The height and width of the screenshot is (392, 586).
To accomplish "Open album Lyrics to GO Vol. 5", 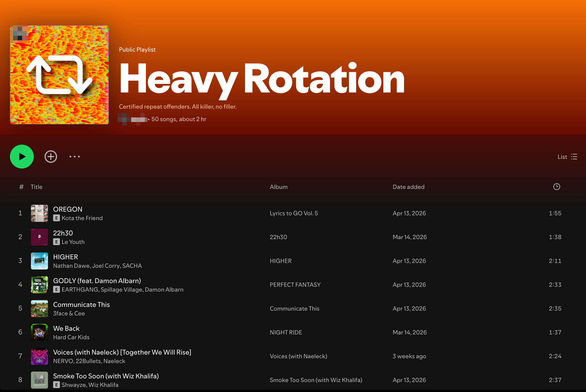I will [294, 213].
